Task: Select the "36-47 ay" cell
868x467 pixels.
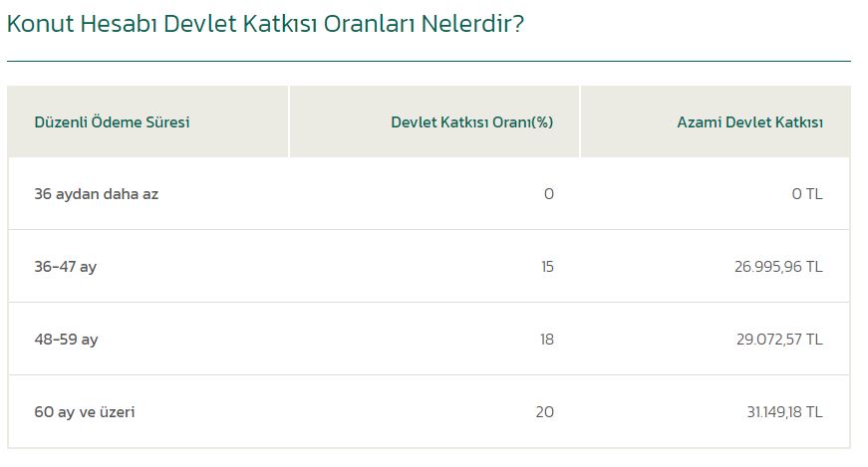Action: coord(66,267)
